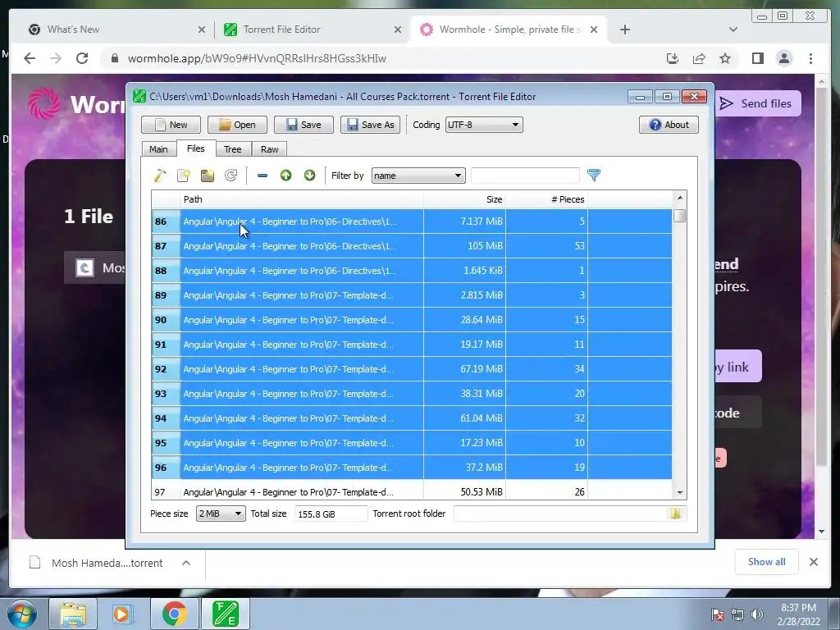Image resolution: width=840 pixels, height=630 pixels.
Task: Click the add file icon
Action: [x=184, y=176]
